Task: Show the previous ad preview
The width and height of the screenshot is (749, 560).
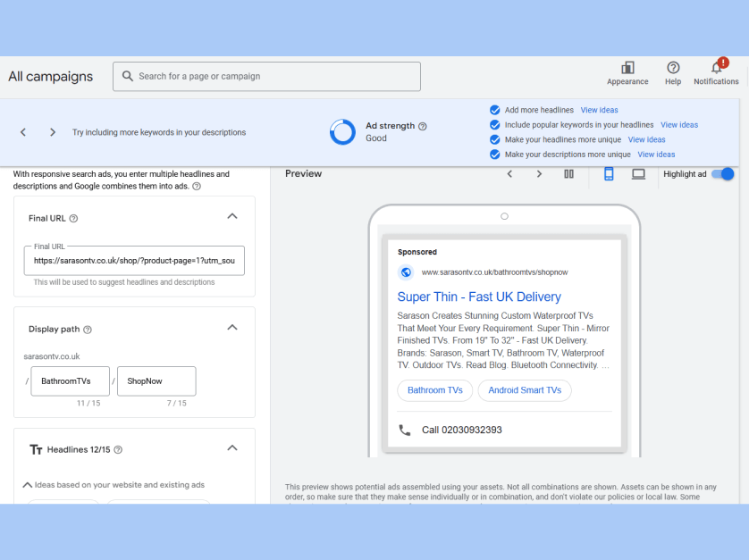Action: point(509,174)
